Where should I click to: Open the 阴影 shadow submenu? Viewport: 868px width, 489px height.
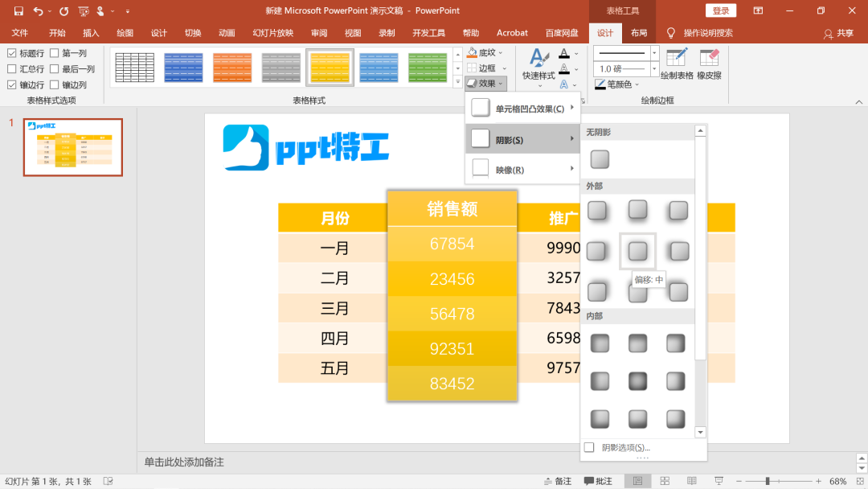[522, 140]
